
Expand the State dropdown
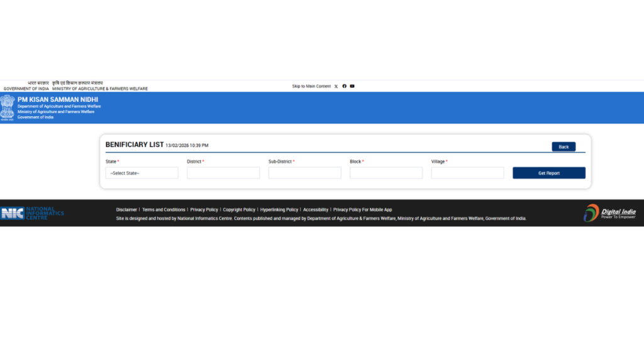(142, 173)
